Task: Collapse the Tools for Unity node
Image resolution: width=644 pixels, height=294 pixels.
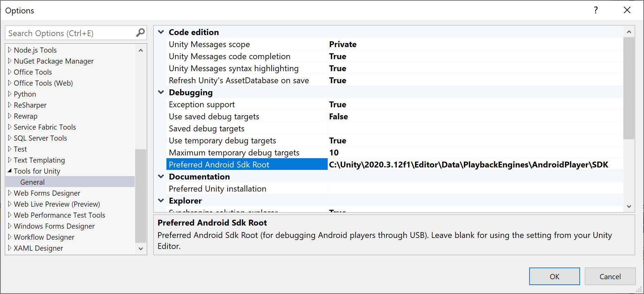Action: (x=10, y=171)
